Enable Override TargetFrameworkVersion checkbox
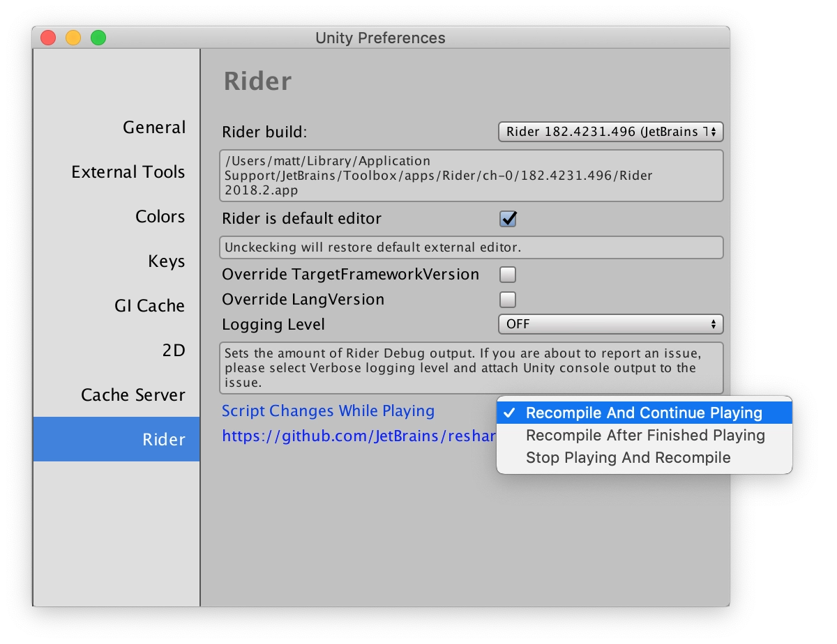Image resolution: width=837 pixels, height=644 pixels. coord(508,275)
